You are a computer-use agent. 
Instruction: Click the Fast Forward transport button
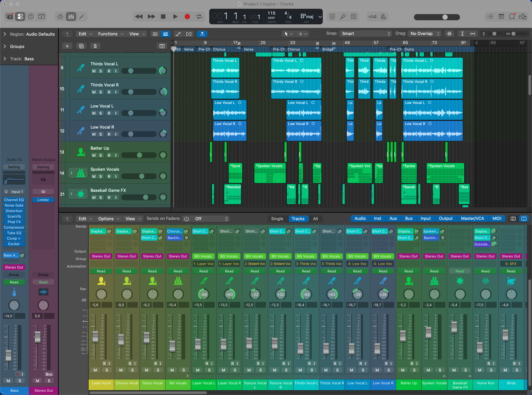point(151,16)
